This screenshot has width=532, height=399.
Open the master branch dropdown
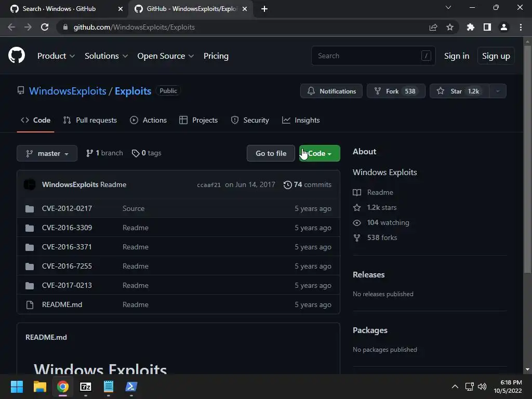click(47, 153)
